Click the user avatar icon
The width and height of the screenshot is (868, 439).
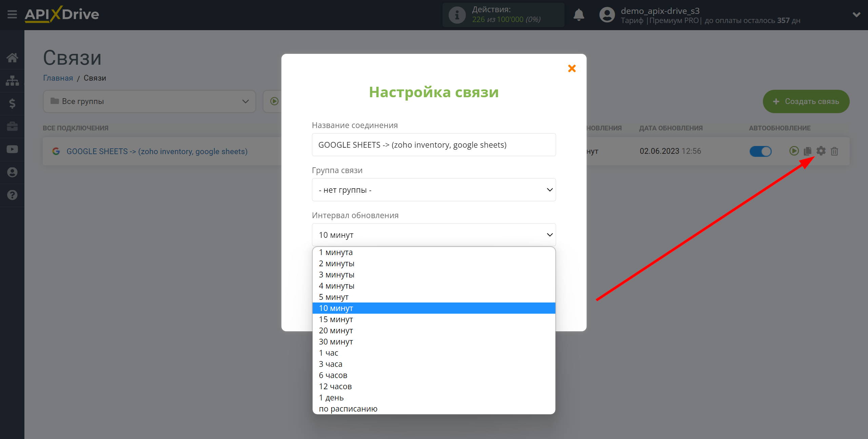tap(607, 15)
